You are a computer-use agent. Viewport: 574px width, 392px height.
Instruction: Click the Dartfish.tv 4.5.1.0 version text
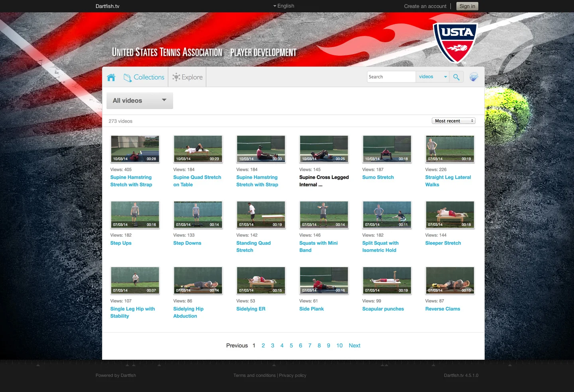pyautogui.click(x=461, y=375)
